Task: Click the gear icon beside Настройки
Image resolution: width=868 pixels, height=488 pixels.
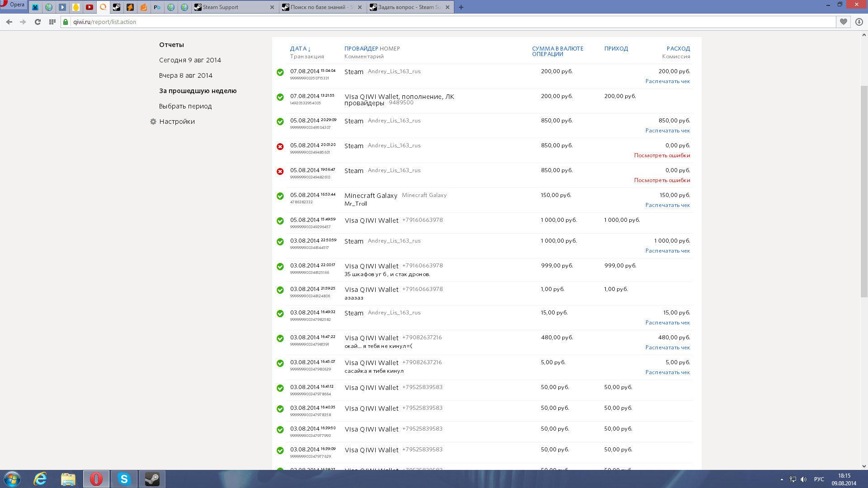Action: [153, 122]
